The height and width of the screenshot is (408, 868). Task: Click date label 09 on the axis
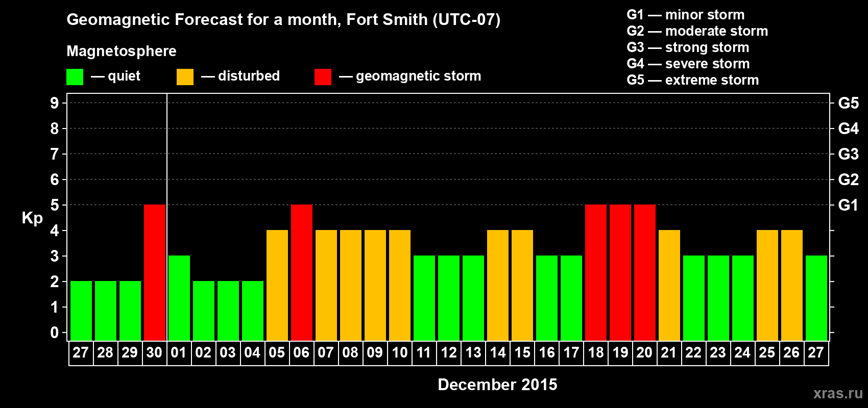(375, 353)
